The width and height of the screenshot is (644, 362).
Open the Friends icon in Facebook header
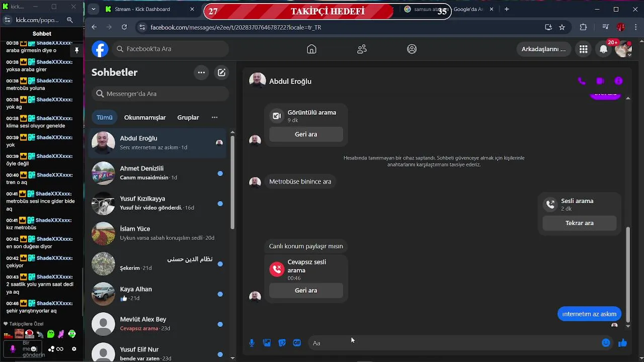[x=362, y=49]
